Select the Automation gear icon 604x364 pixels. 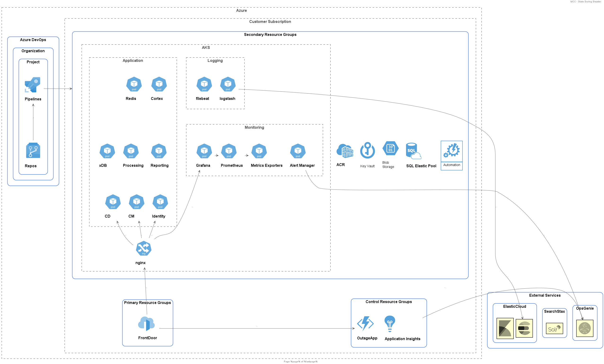tap(451, 151)
